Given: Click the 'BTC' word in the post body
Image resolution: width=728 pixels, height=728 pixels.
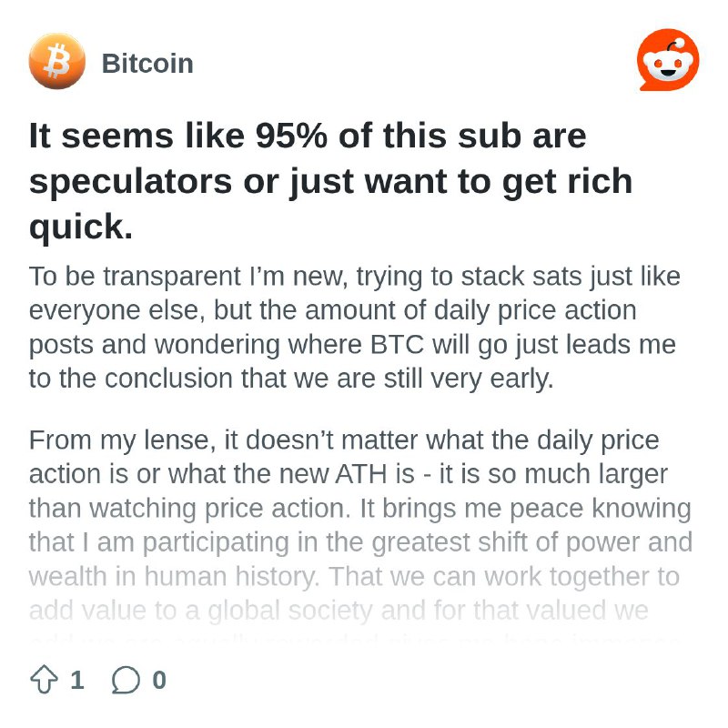Looking at the screenshot, I should click(397, 345).
